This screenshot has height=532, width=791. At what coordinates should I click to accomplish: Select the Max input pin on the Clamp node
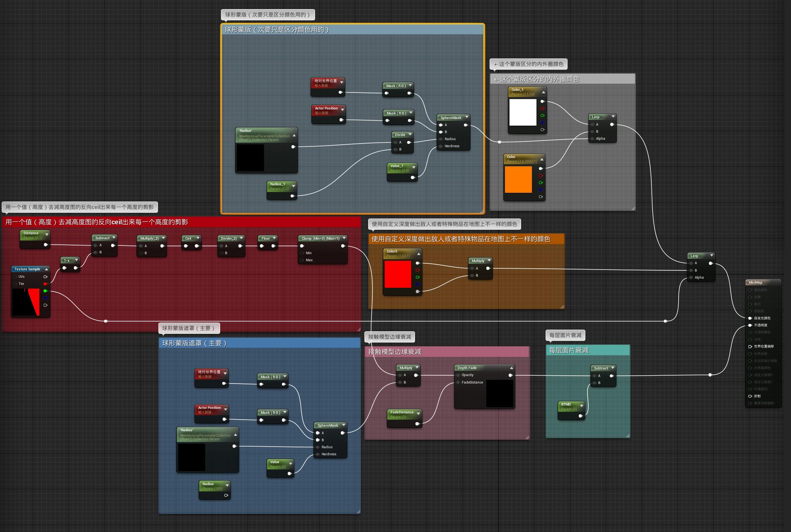(x=301, y=260)
